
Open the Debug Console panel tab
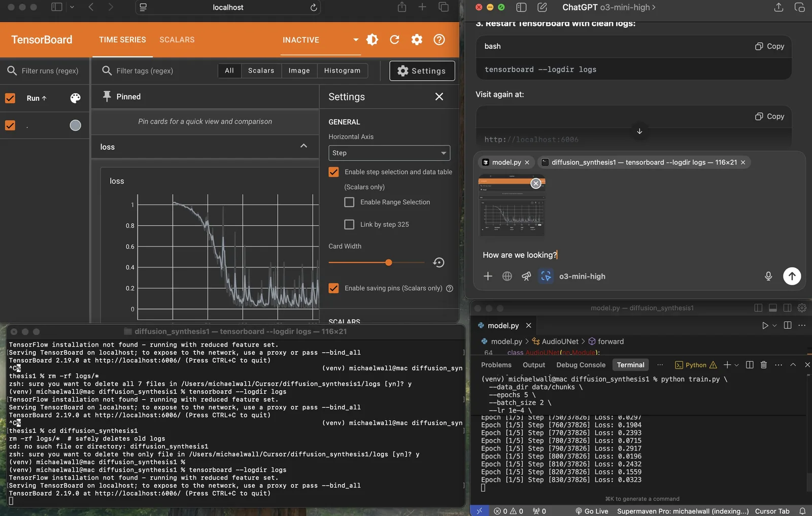tap(581, 365)
